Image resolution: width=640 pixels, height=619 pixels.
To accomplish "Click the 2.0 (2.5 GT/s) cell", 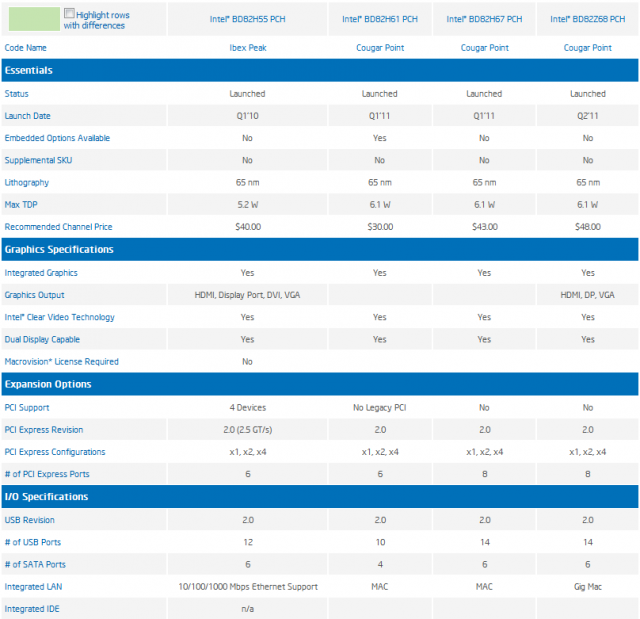I will tap(247, 430).
